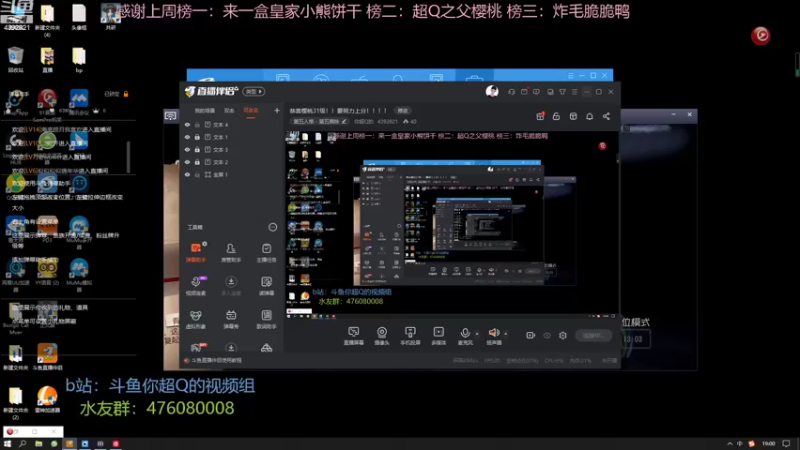Click the red round floating icon on desktop

click(x=760, y=35)
